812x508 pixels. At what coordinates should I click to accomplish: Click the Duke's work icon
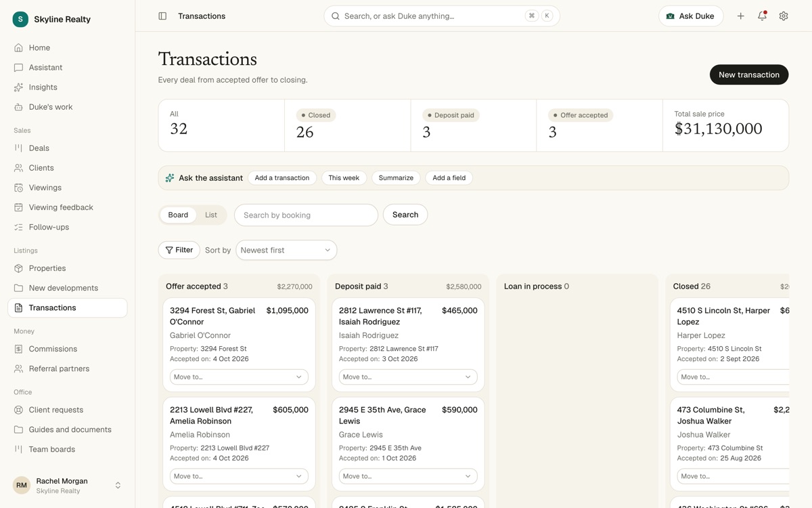tap(18, 107)
